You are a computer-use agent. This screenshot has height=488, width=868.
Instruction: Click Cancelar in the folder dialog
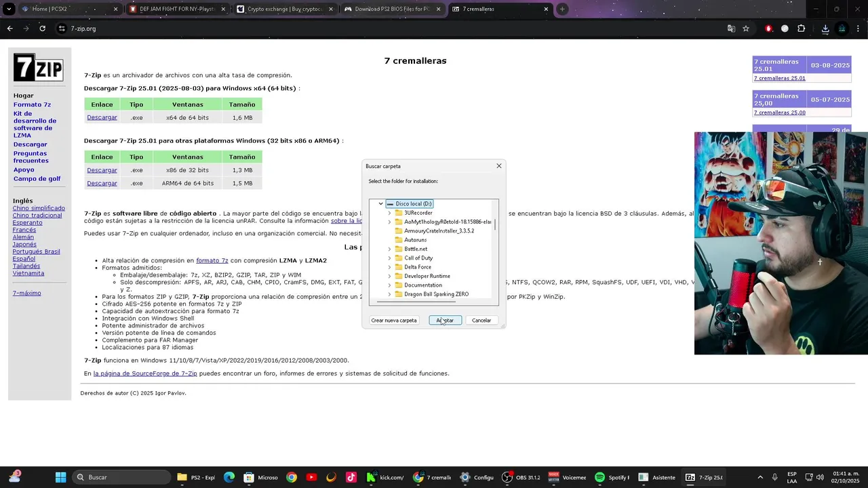pos(481,321)
